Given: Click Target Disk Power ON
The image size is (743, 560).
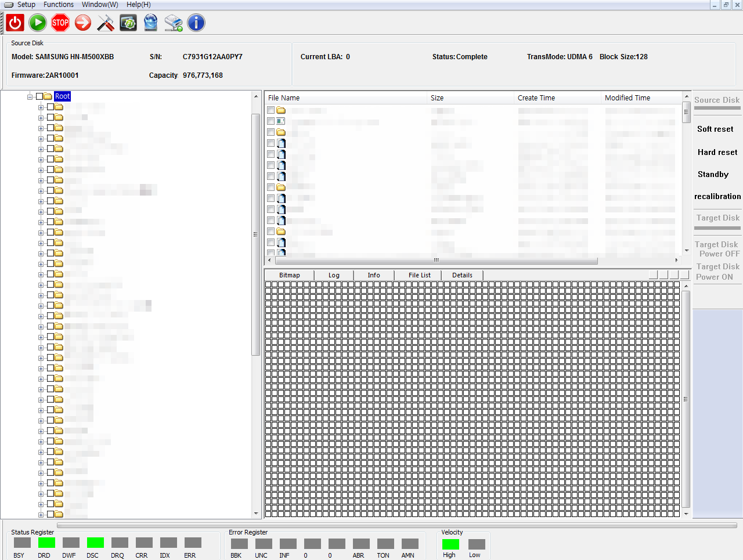Looking at the screenshot, I should click(716, 272).
